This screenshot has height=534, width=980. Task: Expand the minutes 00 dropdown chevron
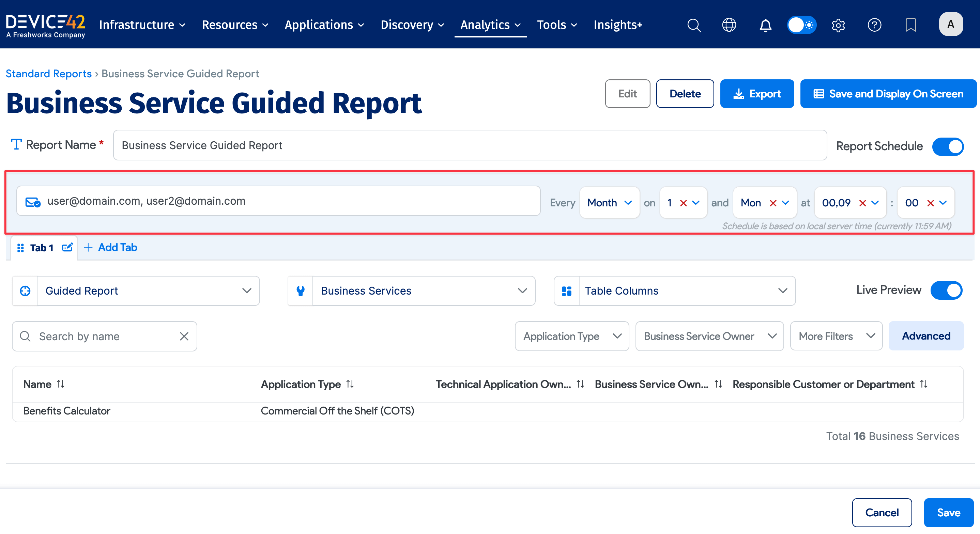[x=943, y=203]
